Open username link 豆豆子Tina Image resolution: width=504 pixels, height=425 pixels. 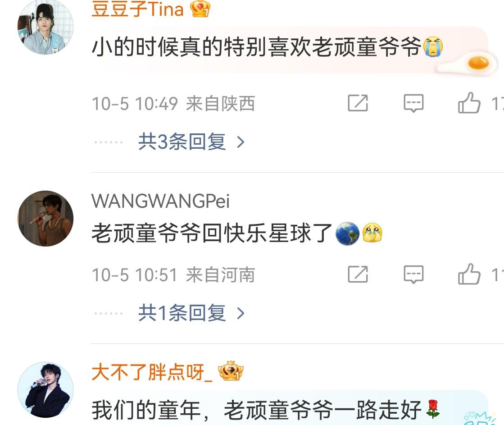click(x=137, y=9)
